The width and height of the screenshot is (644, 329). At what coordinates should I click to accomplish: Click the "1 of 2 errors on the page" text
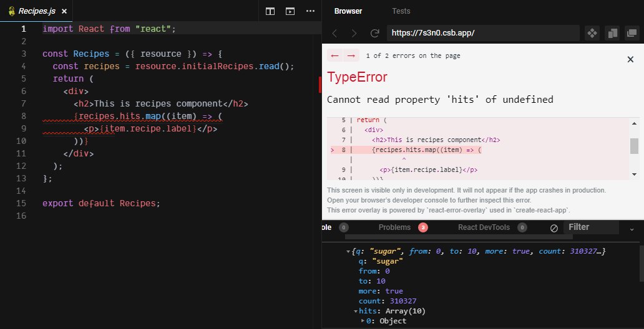pos(413,56)
